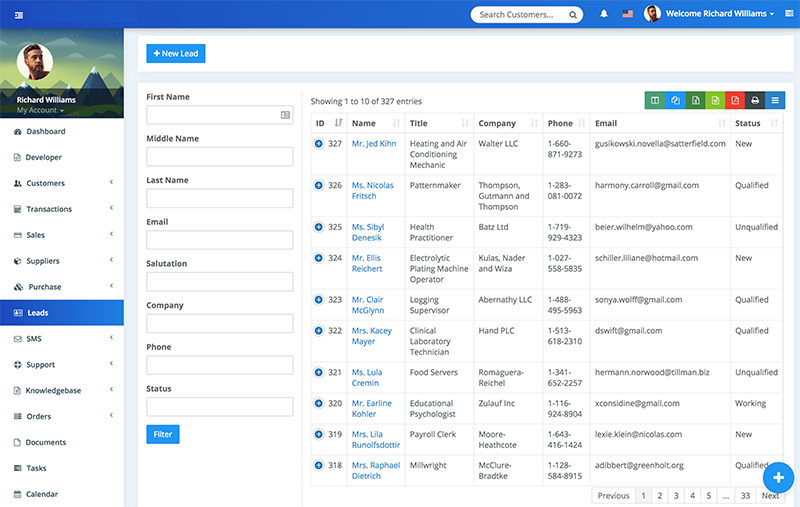Click the column visibility button in table toolbar

pyautogui.click(x=655, y=100)
